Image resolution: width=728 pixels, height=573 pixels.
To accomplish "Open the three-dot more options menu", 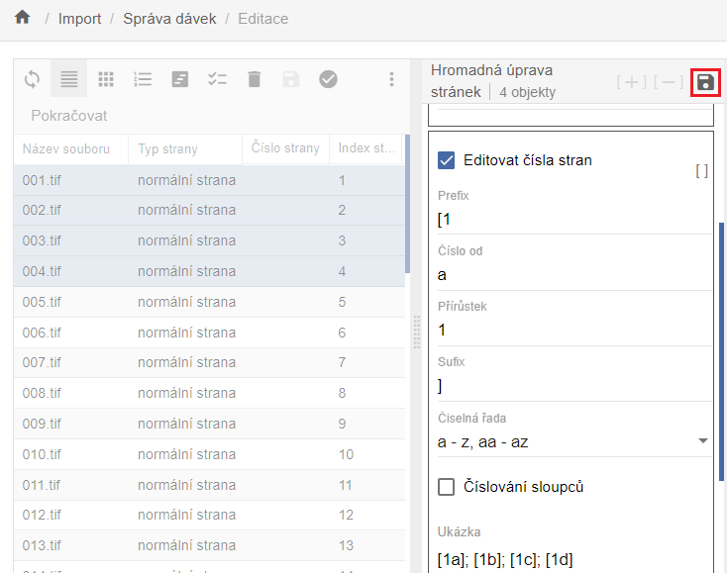I will 391,79.
